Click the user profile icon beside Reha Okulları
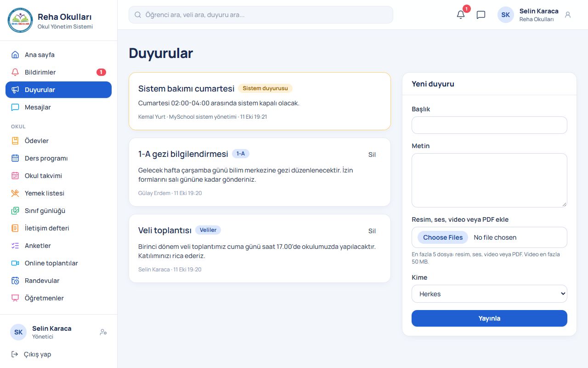This screenshot has width=588, height=368. coord(568,15)
